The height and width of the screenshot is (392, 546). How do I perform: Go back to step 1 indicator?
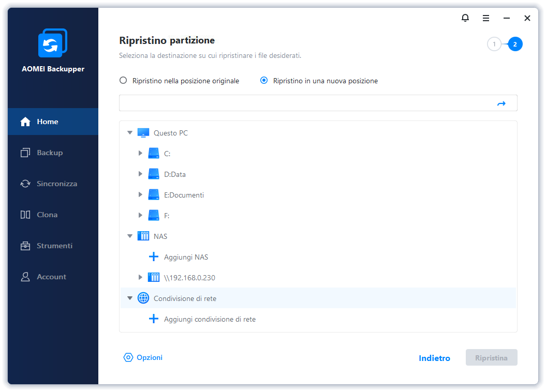494,44
